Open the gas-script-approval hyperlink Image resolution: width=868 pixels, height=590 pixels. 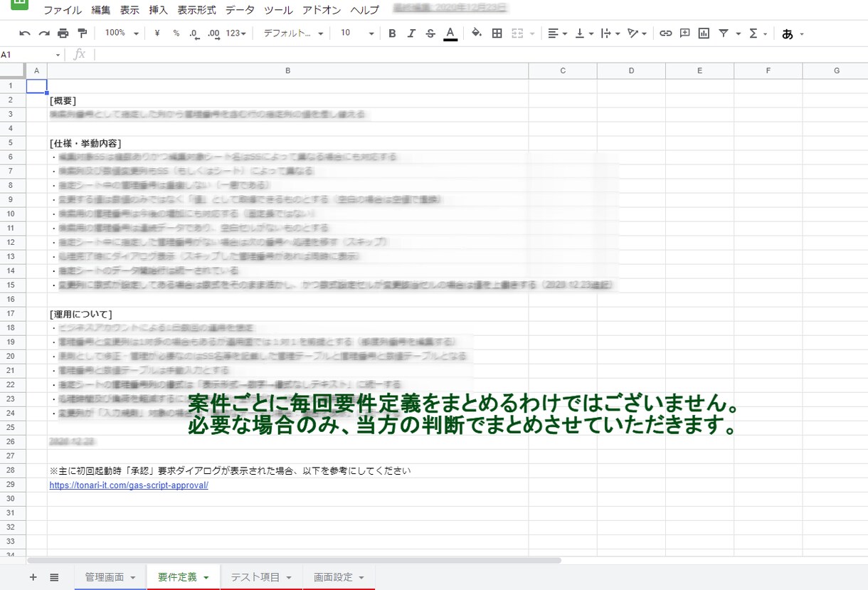pos(129,485)
